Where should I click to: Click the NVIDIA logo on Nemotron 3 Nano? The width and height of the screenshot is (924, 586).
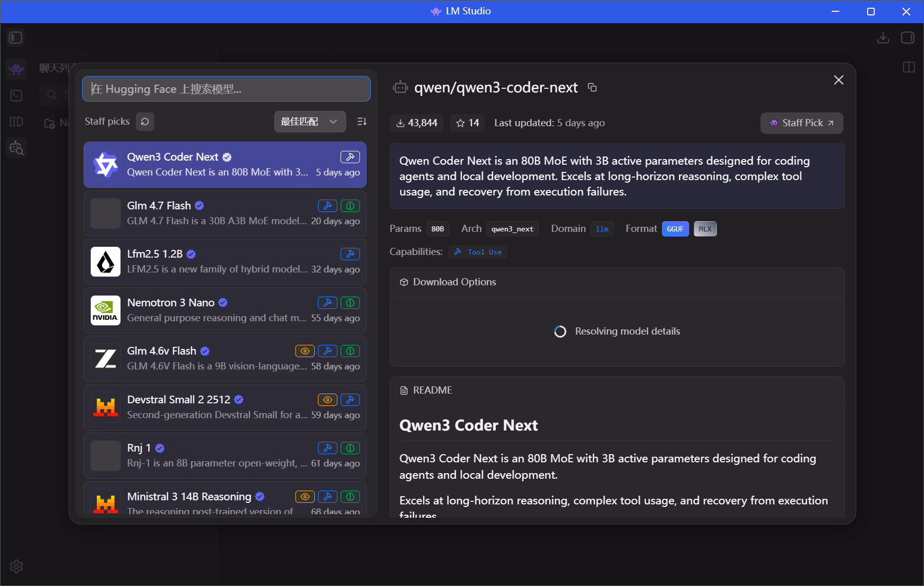[106, 310]
